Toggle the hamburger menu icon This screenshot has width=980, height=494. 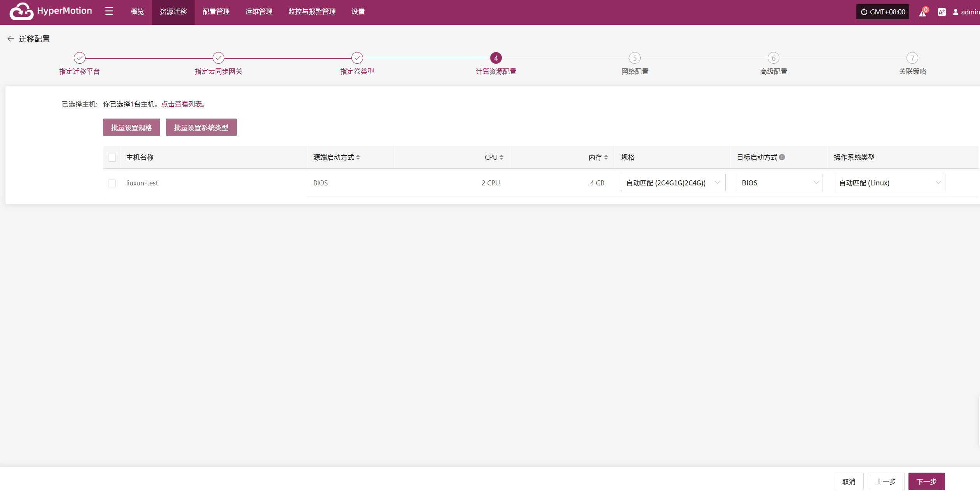click(x=109, y=11)
